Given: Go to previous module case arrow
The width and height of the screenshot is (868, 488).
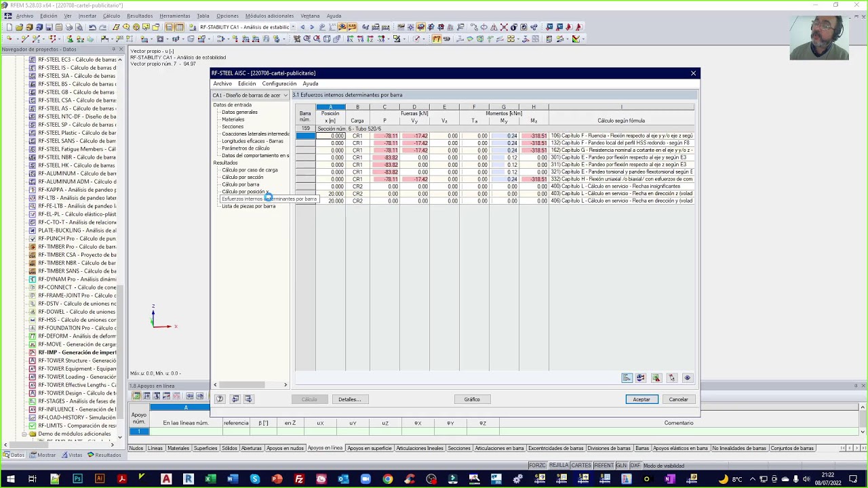Looking at the screenshot, I should tap(302, 27).
